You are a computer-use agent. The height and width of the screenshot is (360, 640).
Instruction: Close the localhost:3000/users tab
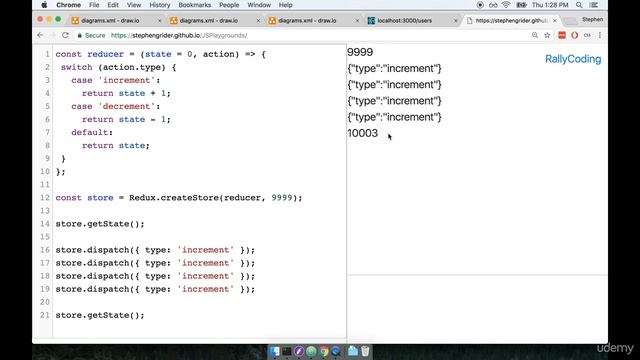456,20
